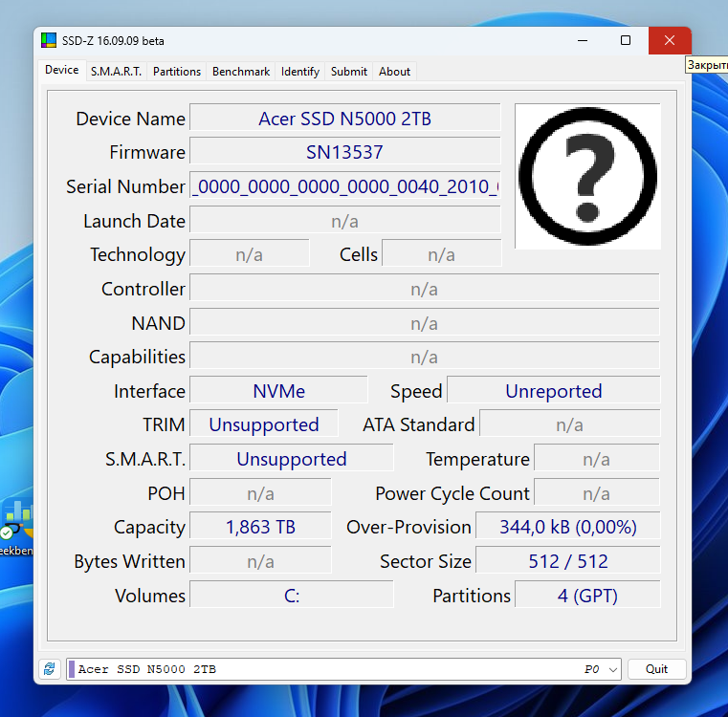This screenshot has height=717, width=728.
Task: Click the question mark device image
Action: point(587,176)
